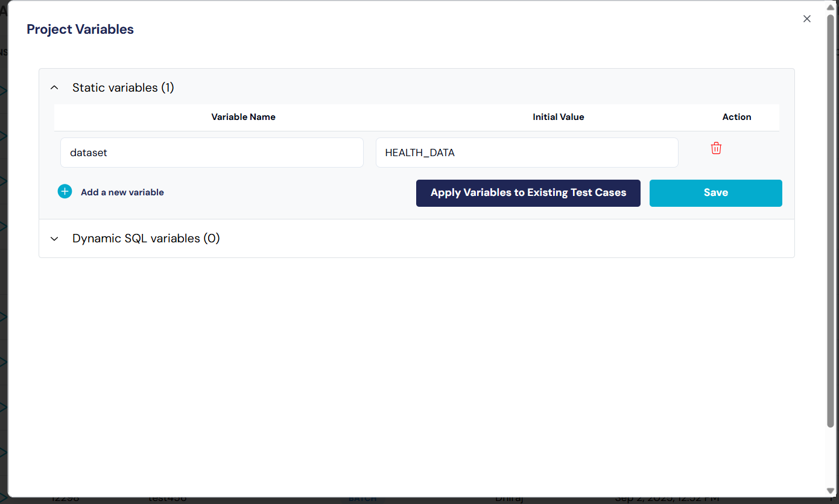Click Apply Variables to Existing Test Cases
The height and width of the screenshot is (504, 839).
coord(528,193)
